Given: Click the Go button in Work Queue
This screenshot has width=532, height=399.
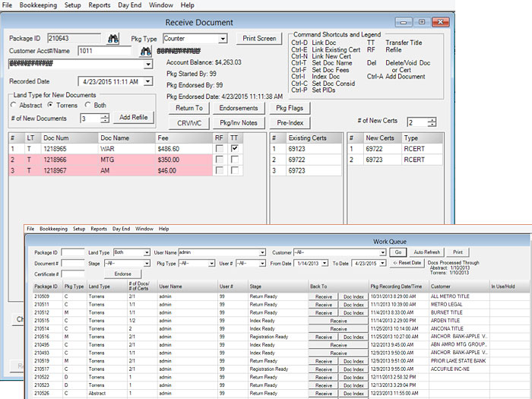Looking at the screenshot, I should [x=398, y=252].
